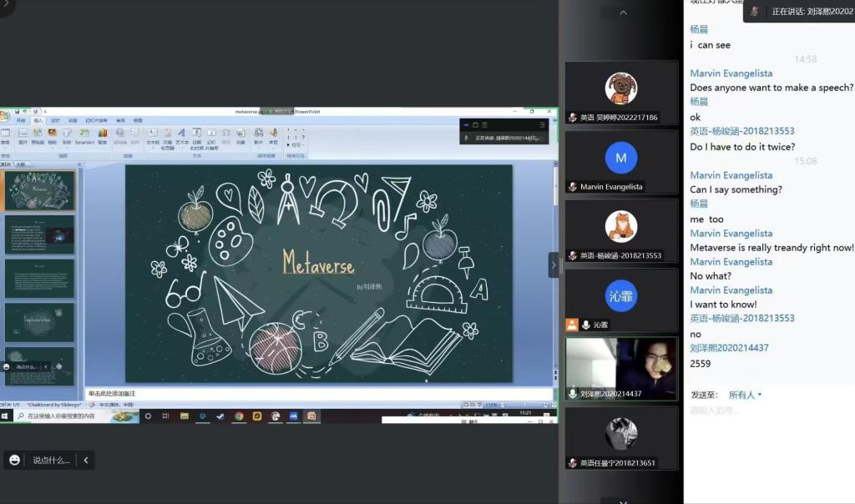This screenshot has height=504, width=855.
Task: Click sender name 英语-杨竣涵-2018213553 in chat
Action: pos(741,131)
